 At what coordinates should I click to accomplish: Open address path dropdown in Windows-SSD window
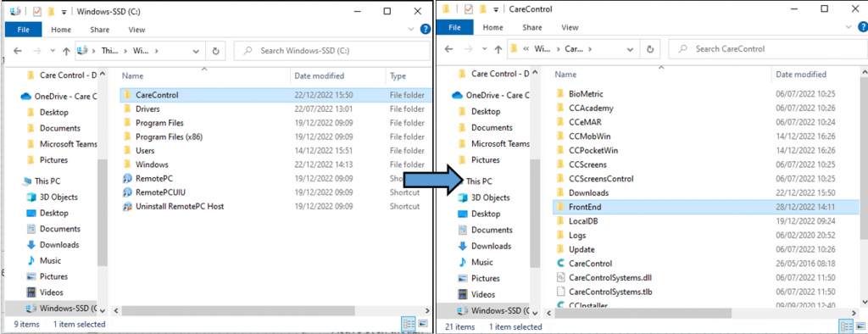(196, 50)
